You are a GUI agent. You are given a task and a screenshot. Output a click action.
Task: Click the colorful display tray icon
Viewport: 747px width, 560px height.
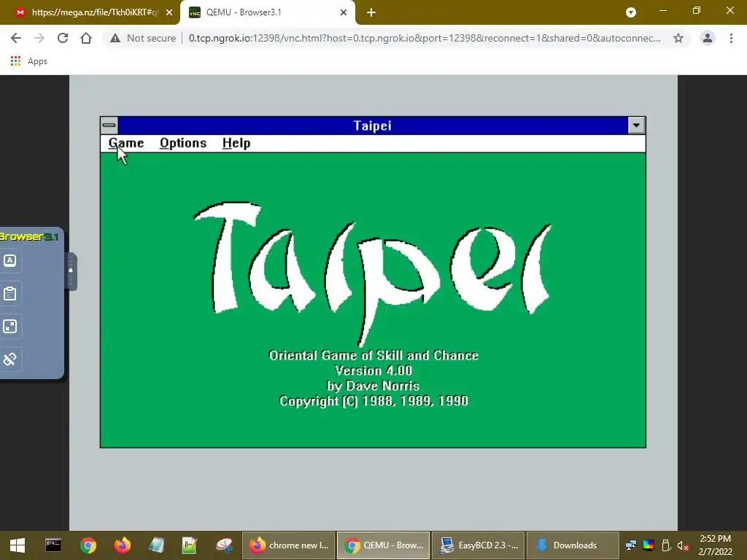[x=649, y=545]
